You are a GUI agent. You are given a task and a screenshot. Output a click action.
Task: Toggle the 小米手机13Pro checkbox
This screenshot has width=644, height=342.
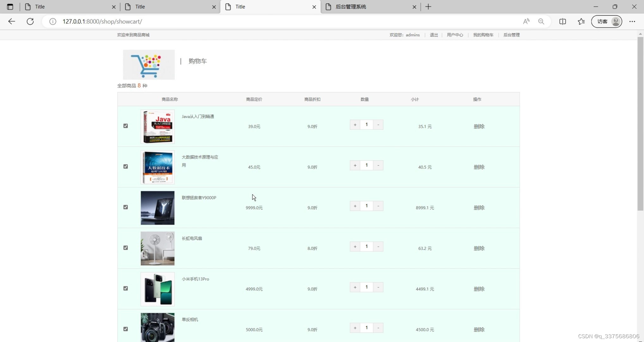(126, 288)
